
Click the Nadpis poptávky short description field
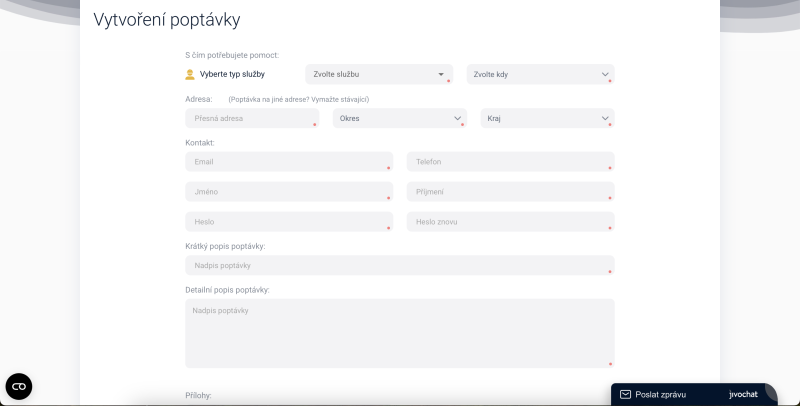pos(400,265)
